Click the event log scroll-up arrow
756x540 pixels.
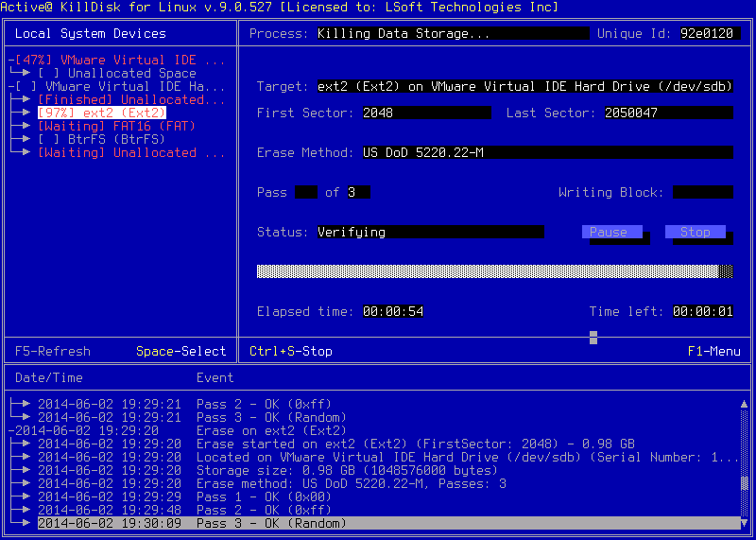click(x=744, y=404)
